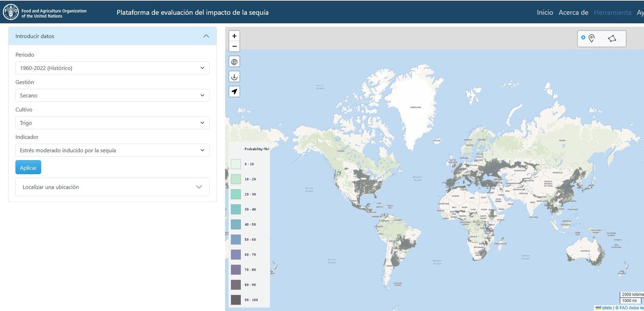644x311 pixels.
Task: Open the Periodo dropdown
Action: click(112, 68)
